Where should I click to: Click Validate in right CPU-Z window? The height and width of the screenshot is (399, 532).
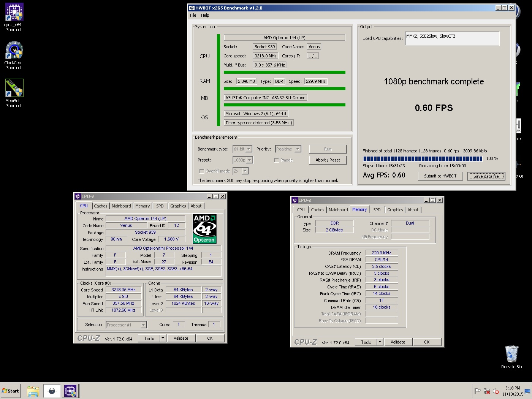pos(398,342)
